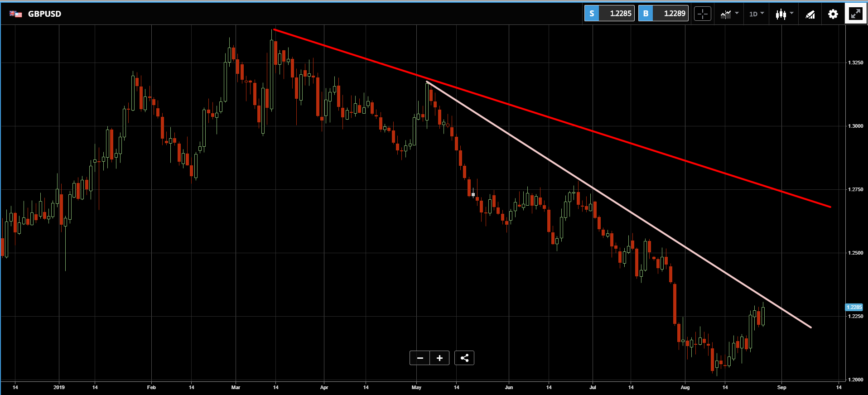
Task: Open the 1D timeframe dropdown
Action: tap(756, 14)
